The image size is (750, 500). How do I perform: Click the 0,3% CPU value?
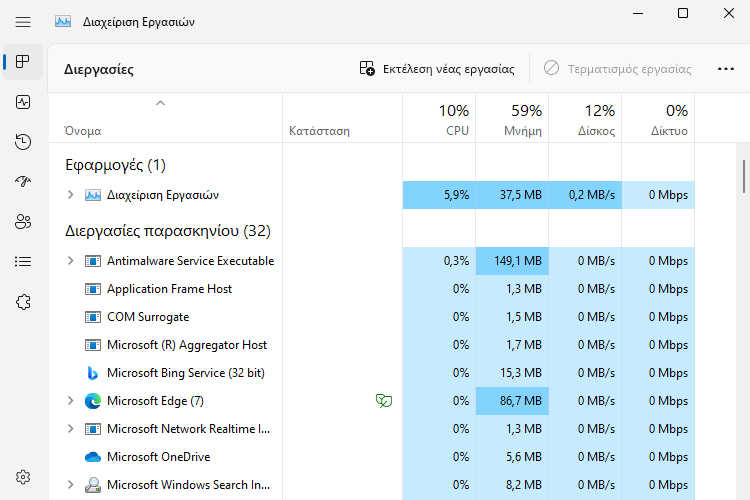456,261
